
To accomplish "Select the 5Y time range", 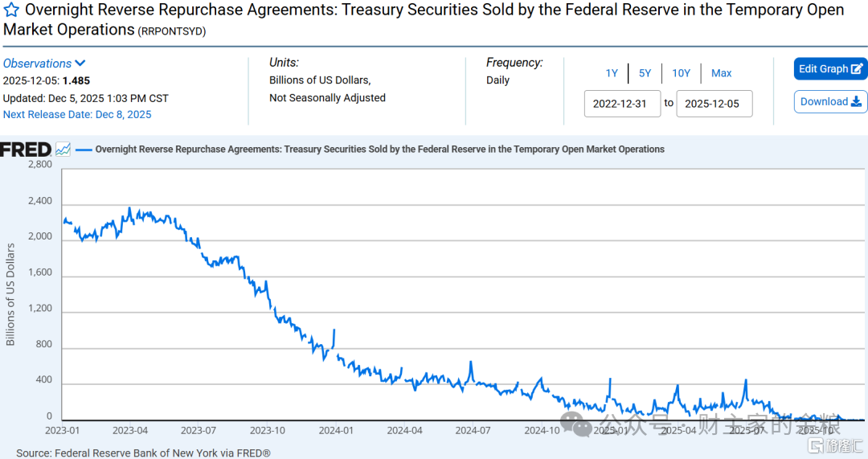I will [645, 73].
